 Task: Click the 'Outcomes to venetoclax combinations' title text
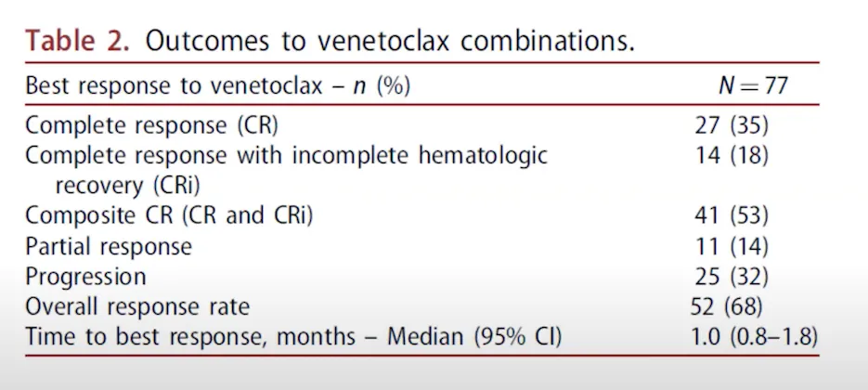tap(390, 42)
